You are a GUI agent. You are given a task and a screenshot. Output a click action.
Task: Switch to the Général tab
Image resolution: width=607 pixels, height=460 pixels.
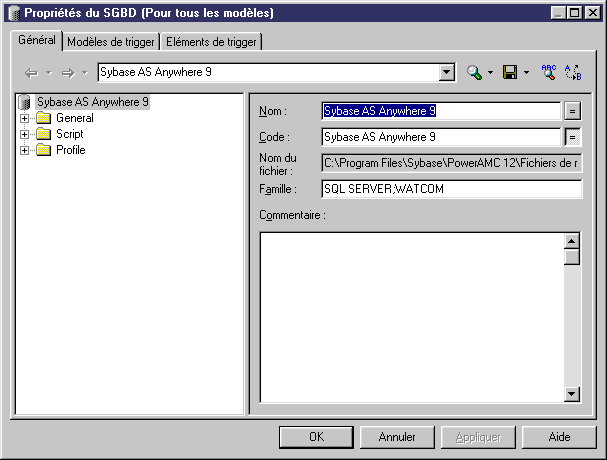(37, 40)
